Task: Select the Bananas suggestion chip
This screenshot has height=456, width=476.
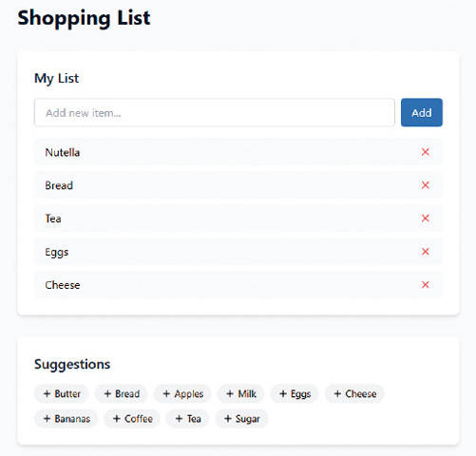Action: 67,419
